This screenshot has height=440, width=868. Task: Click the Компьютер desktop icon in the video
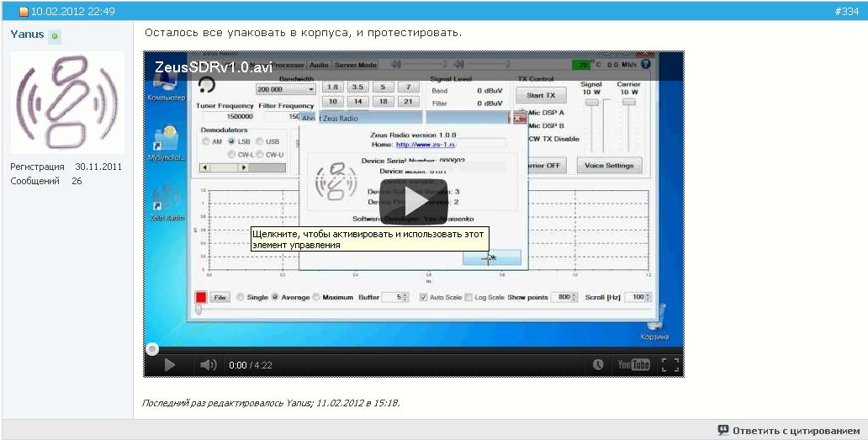pyautogui.click(x=166, y=87)
